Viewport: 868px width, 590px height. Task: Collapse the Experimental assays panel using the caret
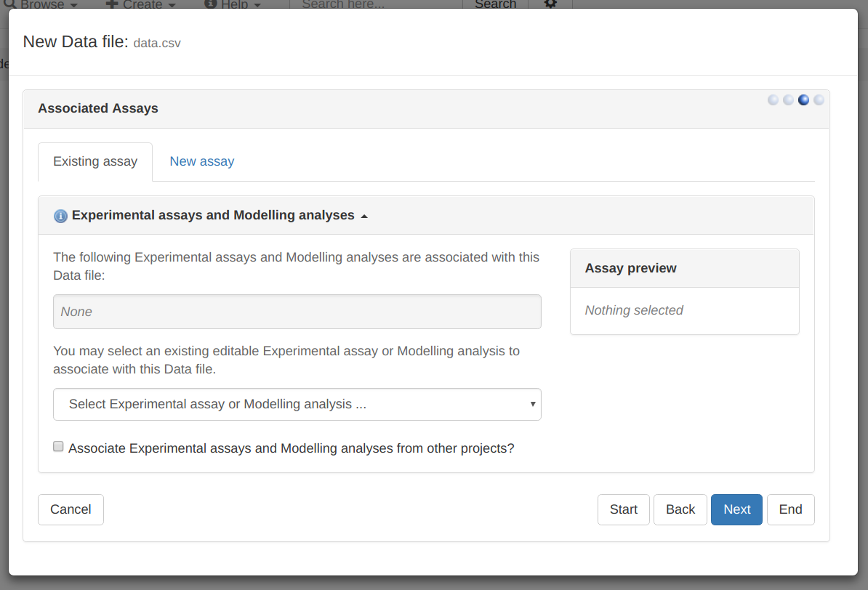pyautogui.click(x=364, y=217)
